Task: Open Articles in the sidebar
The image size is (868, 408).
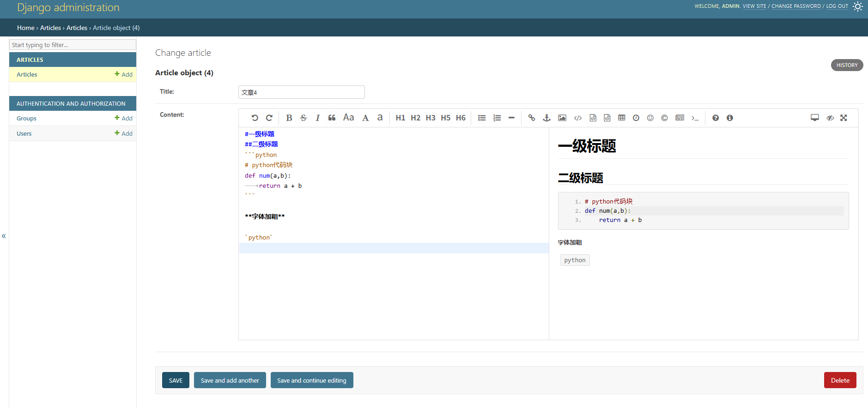Action: click(x=27, y=75)
